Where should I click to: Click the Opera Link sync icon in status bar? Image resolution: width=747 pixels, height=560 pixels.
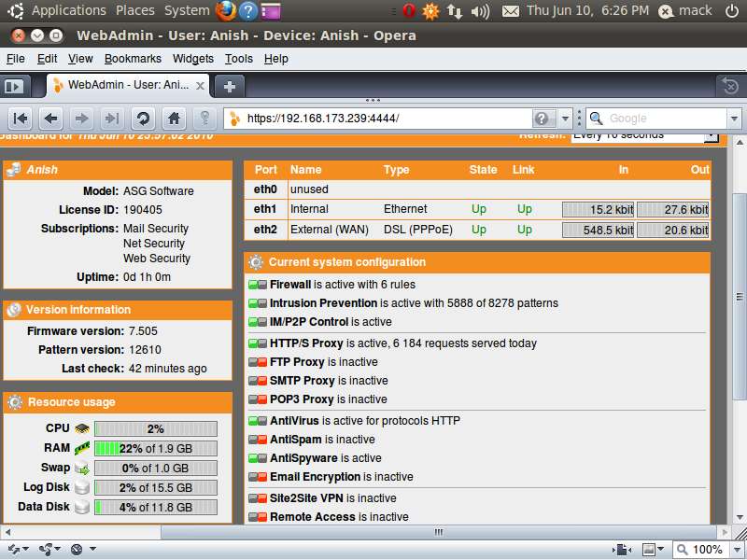tap(13, 550)
